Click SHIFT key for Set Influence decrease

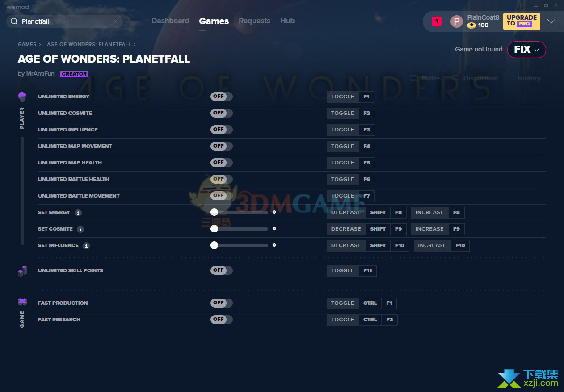pyautogui.click(x=378, y=246)
